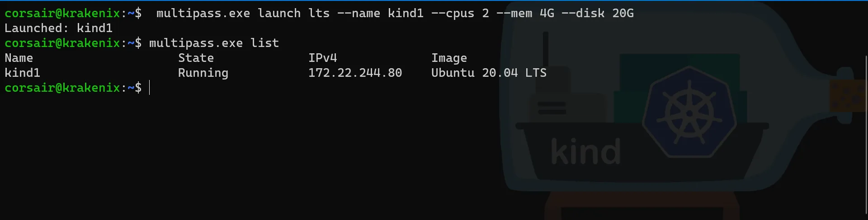This screenshot has height=220, width=868.
Task: Click the "Running" state value
Action: [203, 73]
